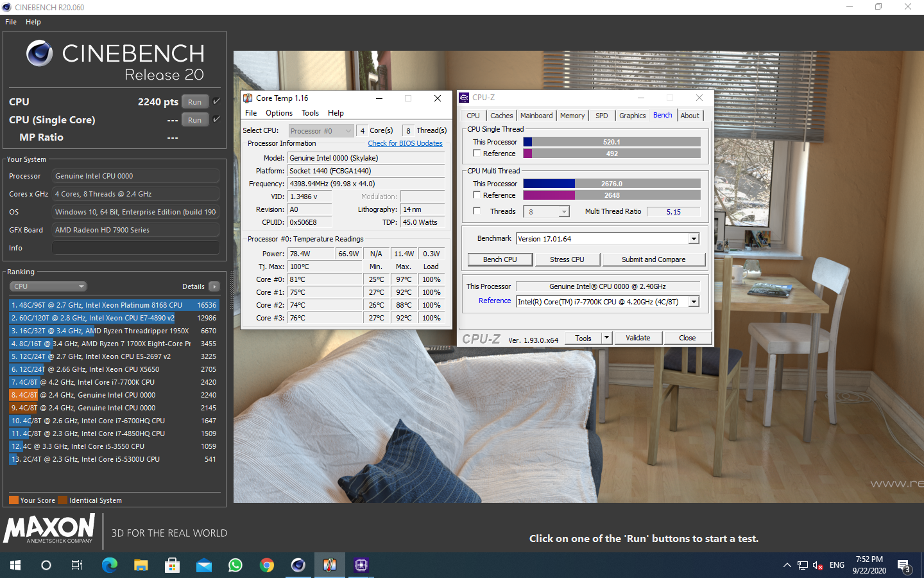The height and width of the screenshot is (578, 924).
Task: Click the Cinebench taskbar icon
Action: coord(298,565)
